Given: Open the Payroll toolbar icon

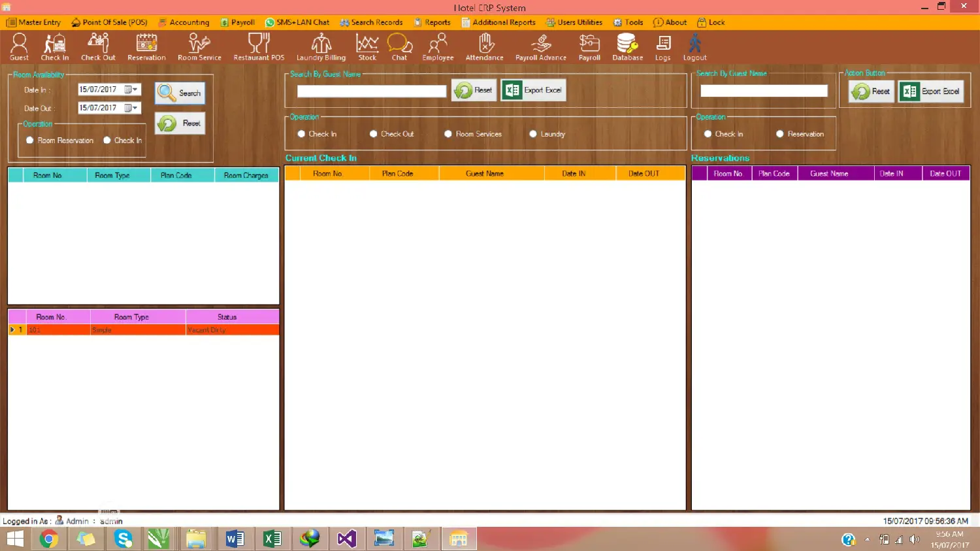Looking at the screenshot, I should [589, 47].
